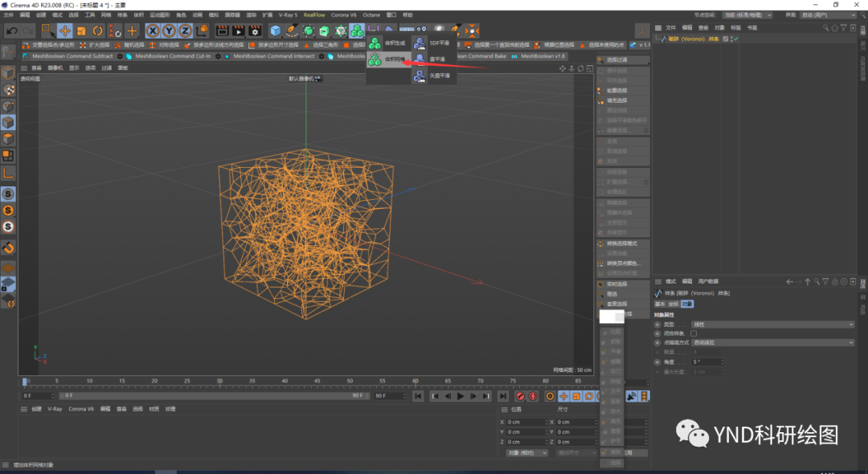The width and height of the screenshot is (868, 474).
Task: Open viewport 摄像机 (Cameras) menu
Action: tap(55, 68)
